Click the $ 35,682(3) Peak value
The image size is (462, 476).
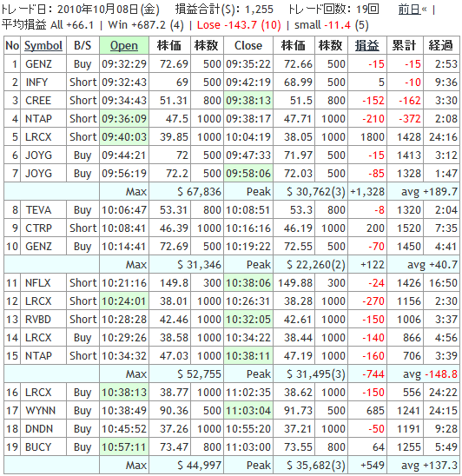click(x=316, y=465)
